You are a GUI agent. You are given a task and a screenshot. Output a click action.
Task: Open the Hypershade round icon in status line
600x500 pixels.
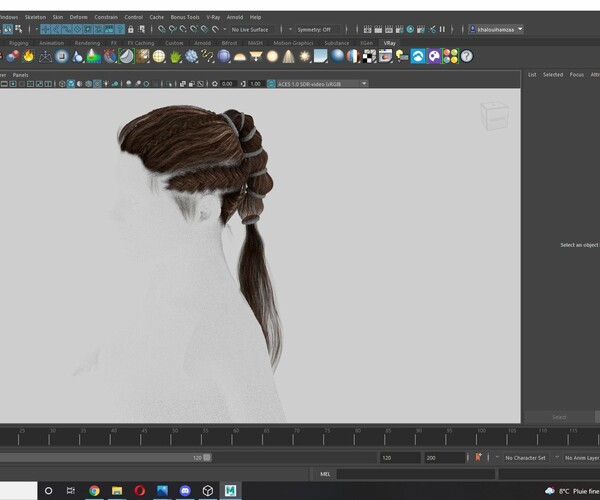tap(410, 29)
